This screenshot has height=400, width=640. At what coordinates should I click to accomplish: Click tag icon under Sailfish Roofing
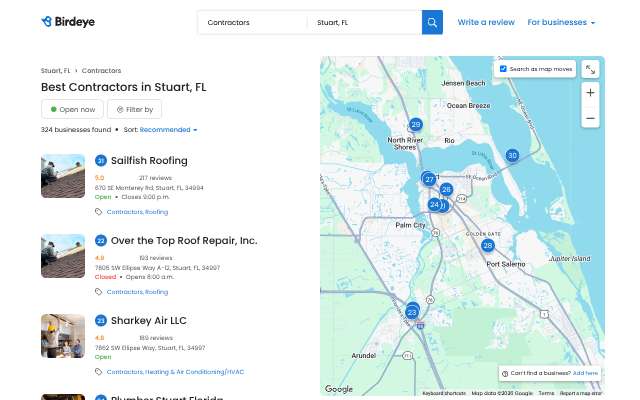tap(98, 212)
